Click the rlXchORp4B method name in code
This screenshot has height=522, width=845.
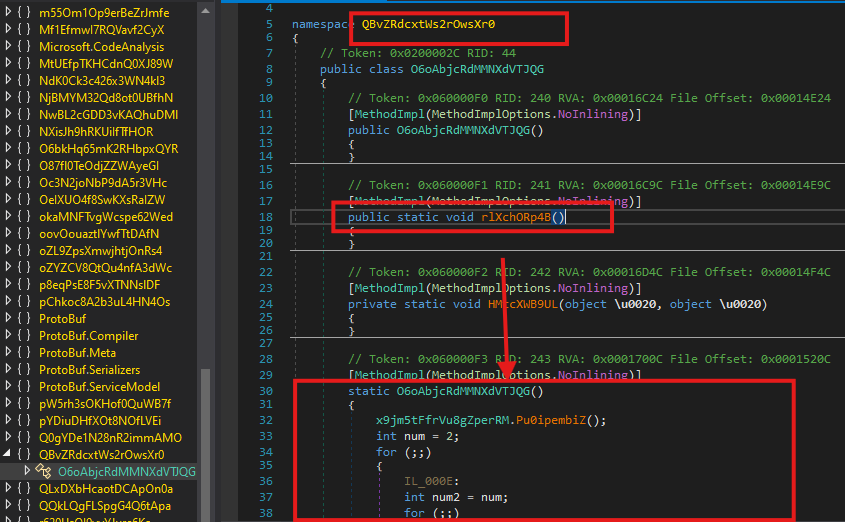(x=515, y=217)
